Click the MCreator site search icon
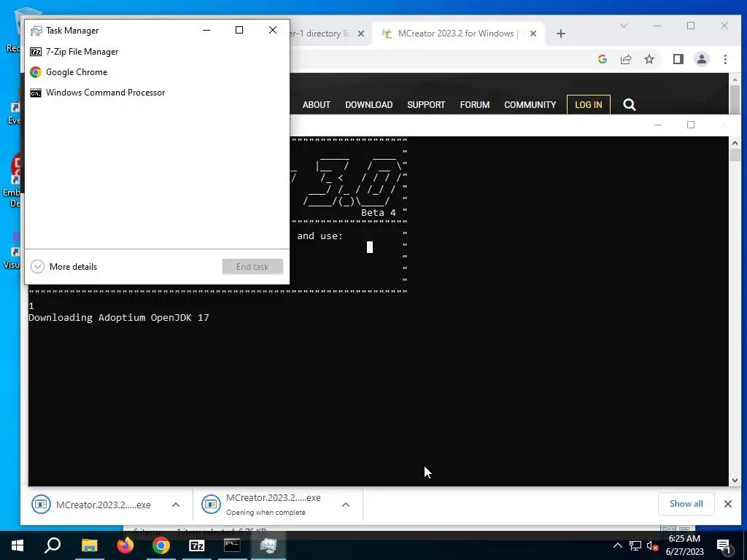 (x=630, y=105)
